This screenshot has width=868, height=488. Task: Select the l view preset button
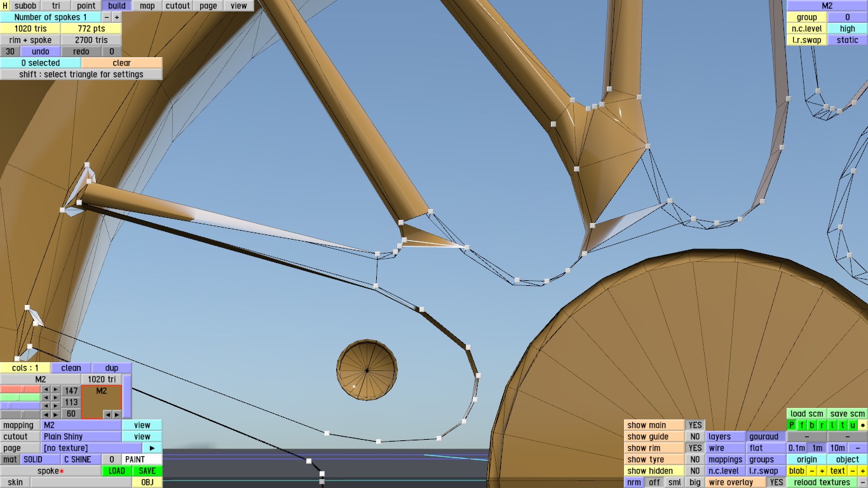tap(832, 425)
